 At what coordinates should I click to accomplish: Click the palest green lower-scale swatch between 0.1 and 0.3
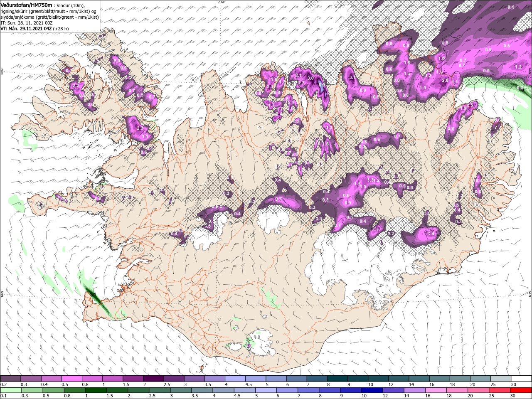pyautogui.click(x=11, y=390)
